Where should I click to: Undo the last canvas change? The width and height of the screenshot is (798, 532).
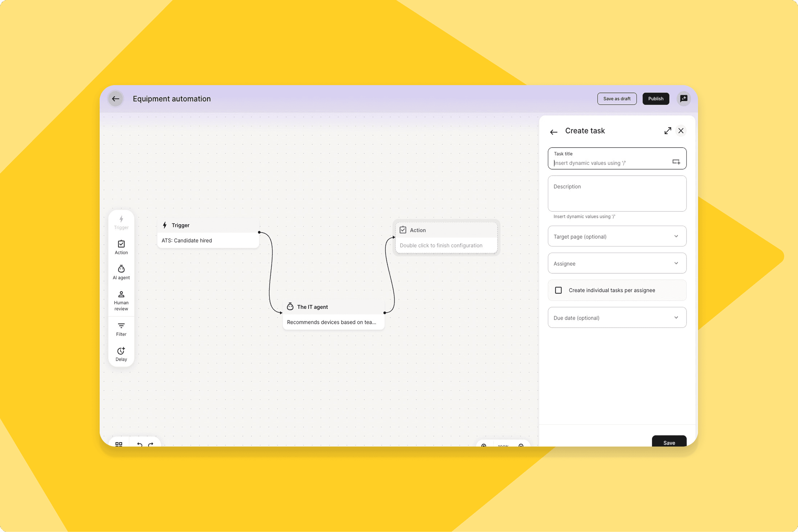coord(140,444)
